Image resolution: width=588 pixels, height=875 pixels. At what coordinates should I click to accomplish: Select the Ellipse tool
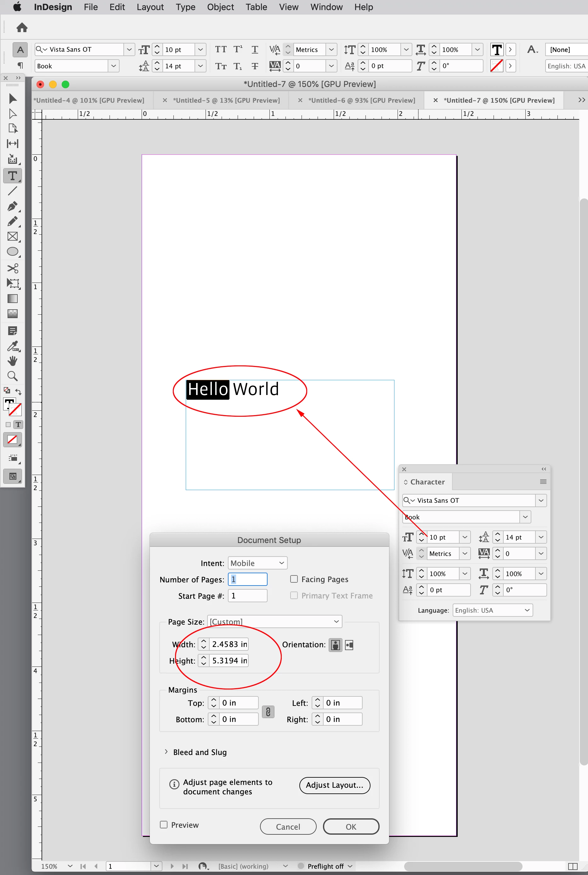(x=12, y=251)
